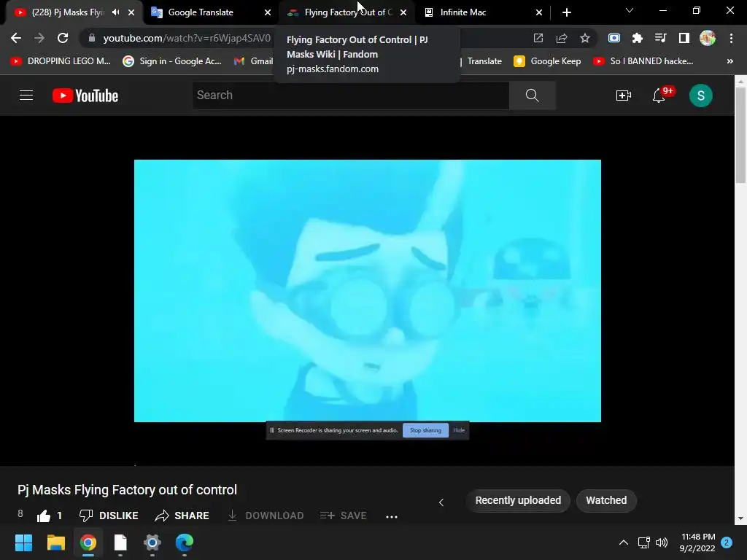Open the Windows Start button
The image size is (747, 560).
(23, 542)
